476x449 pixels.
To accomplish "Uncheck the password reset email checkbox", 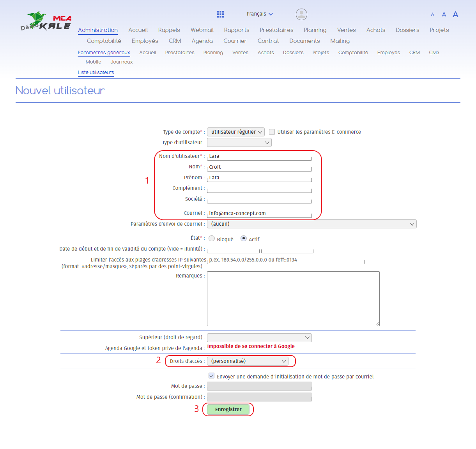I will pyautogui.click(x=211, y=376).
